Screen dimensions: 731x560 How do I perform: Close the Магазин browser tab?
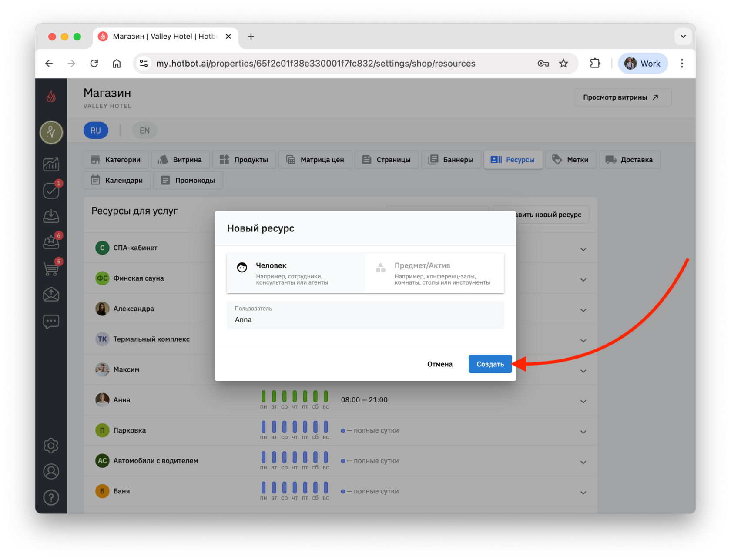228,37
